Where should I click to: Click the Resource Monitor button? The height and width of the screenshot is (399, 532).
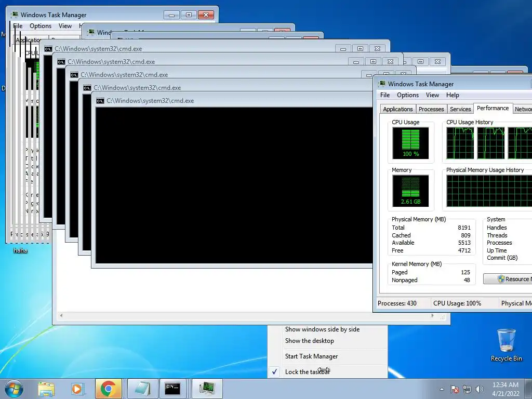(508, 279)
